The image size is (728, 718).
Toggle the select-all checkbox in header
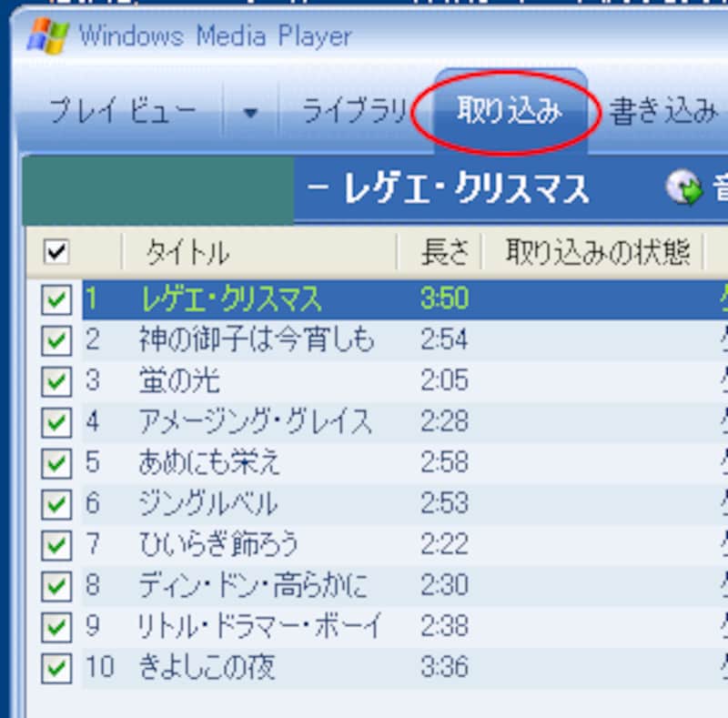coord(56,252)
